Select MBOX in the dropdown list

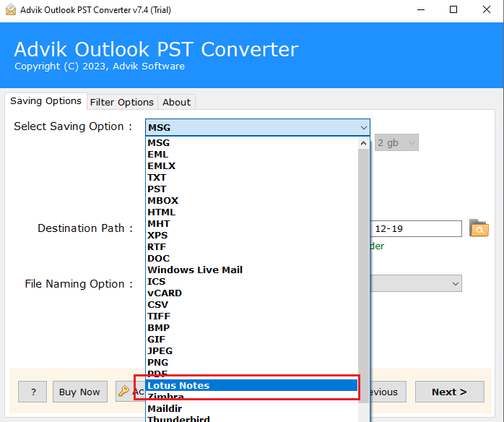(252, 201)
